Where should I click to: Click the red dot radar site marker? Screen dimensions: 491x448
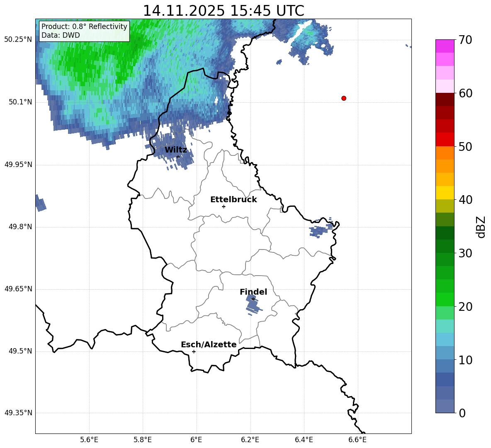click(344, 98)
